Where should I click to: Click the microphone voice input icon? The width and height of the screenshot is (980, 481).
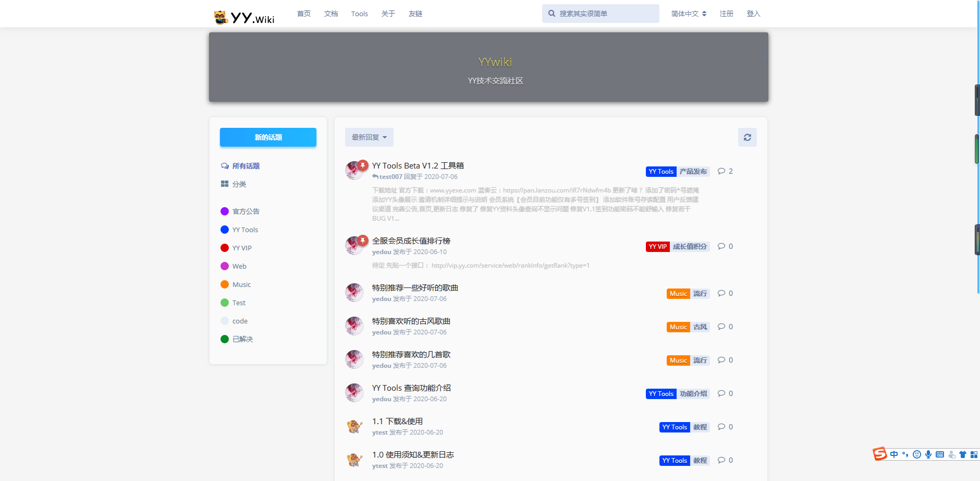[x=928, y=454]
